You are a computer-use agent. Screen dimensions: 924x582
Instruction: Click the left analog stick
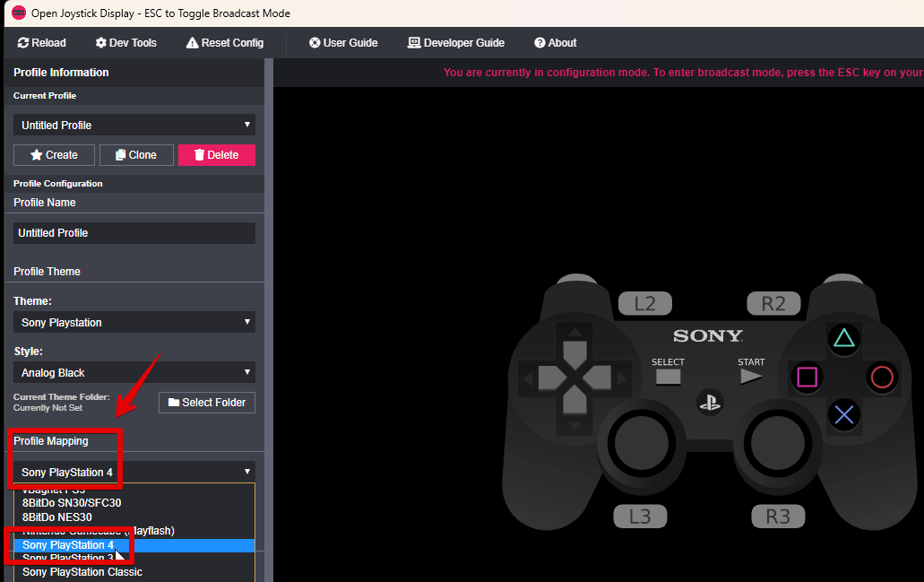pos(641,443)
